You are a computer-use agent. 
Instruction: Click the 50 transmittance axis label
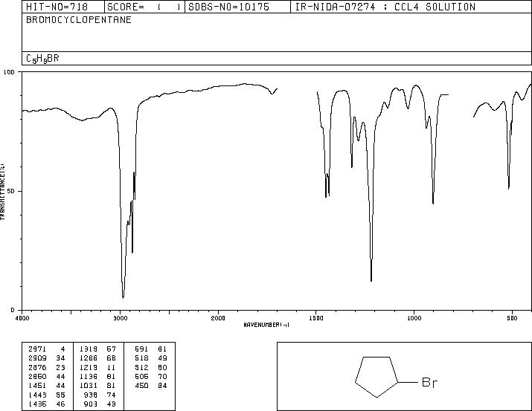click(x=11, y=192)
